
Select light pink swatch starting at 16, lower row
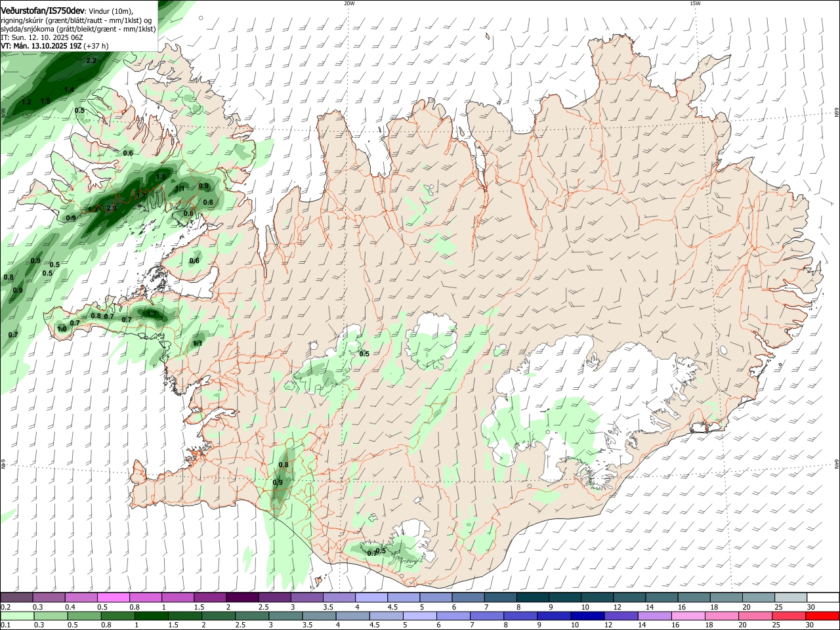coord(689,616)
